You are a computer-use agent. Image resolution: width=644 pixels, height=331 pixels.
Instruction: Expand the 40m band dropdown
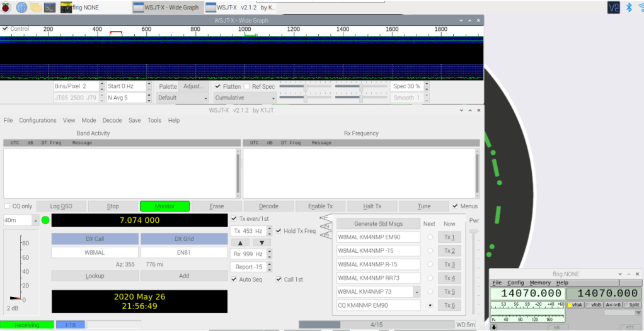click(x=35, y=220)
